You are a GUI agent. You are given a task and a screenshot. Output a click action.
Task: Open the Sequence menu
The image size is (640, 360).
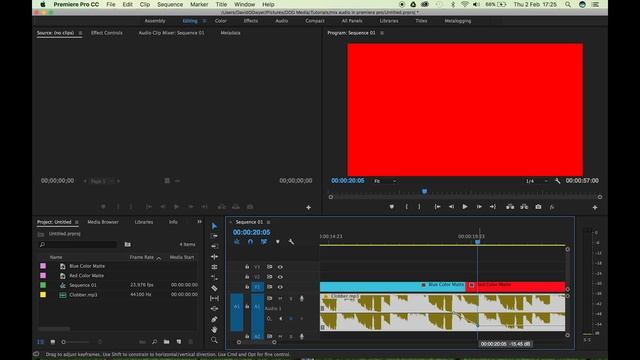(x=170, y=4)
